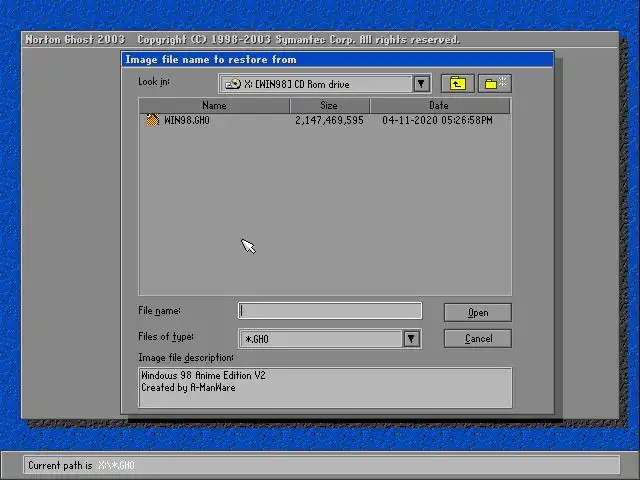
Task: Focus the File name input field
Action: [x=330, y=311]
